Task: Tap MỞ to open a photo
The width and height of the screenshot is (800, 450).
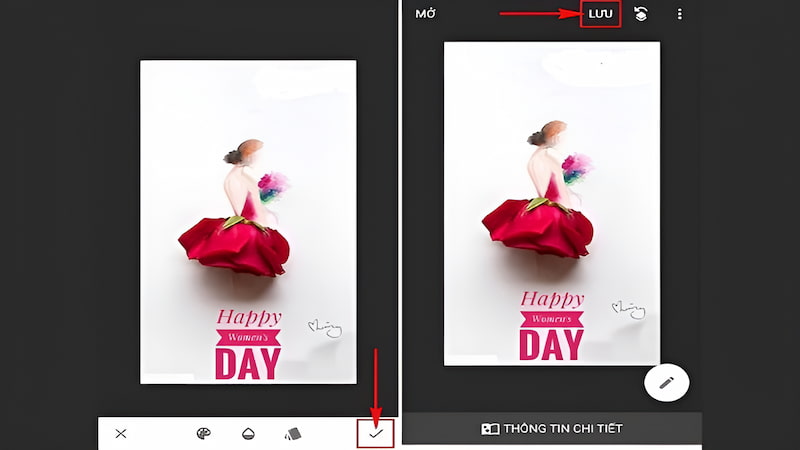Action: pos(426,14)
